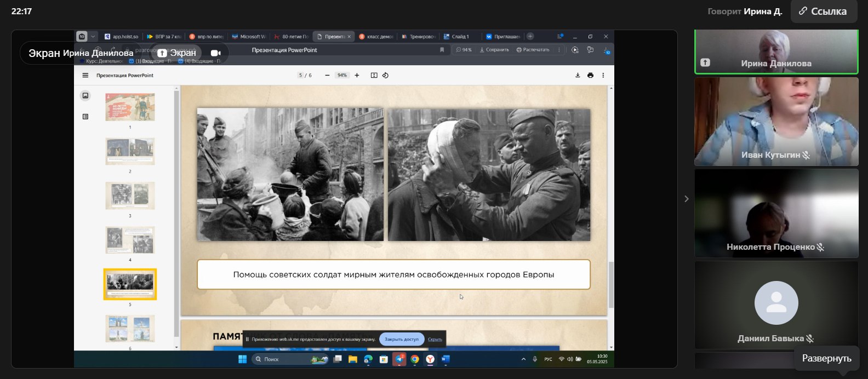Click the Распечатать button

tap(533, 50)
